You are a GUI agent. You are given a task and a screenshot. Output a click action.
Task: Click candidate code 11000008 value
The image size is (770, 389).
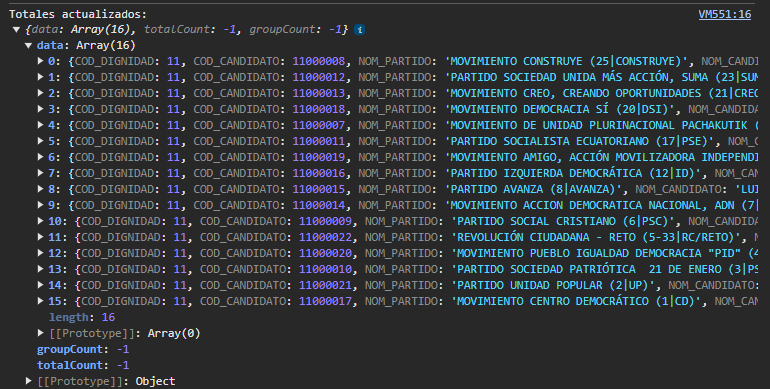[x=319, y=61]
